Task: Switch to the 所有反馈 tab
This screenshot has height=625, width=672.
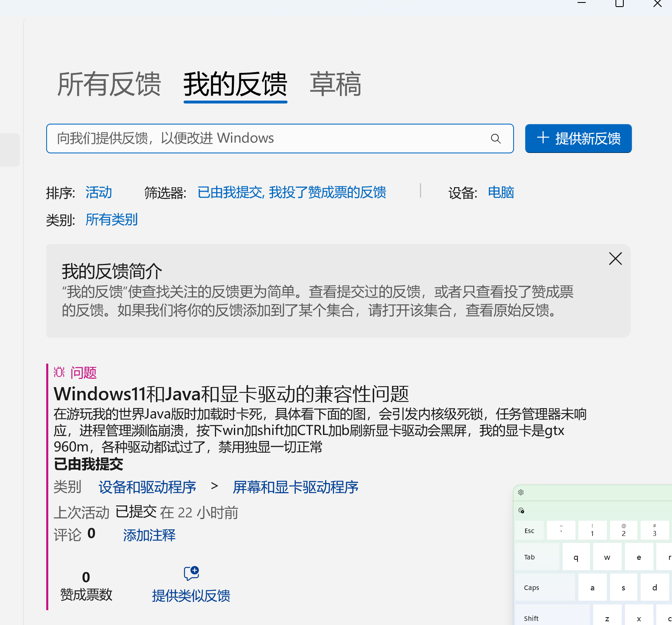Action: [109, 85]
